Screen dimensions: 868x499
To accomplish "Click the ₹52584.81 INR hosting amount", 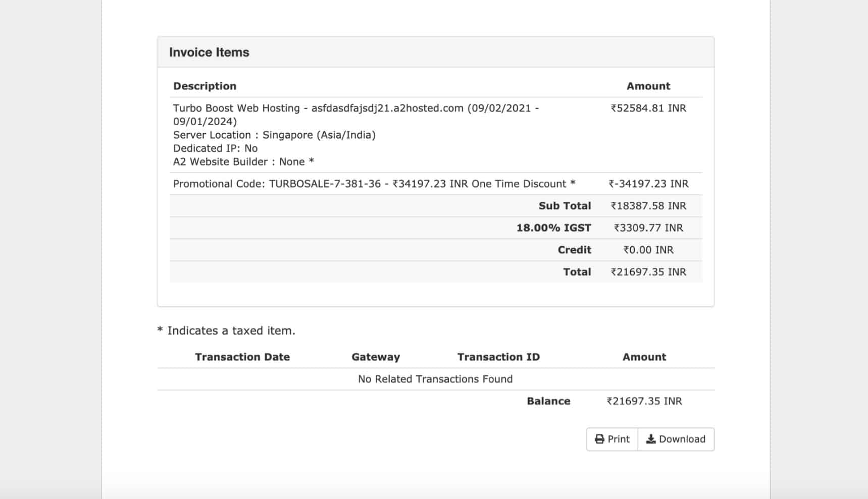I will pos(648,108).
